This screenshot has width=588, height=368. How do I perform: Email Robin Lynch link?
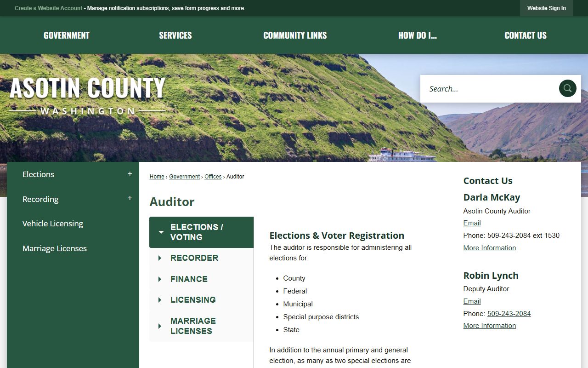tap(472, 301)
